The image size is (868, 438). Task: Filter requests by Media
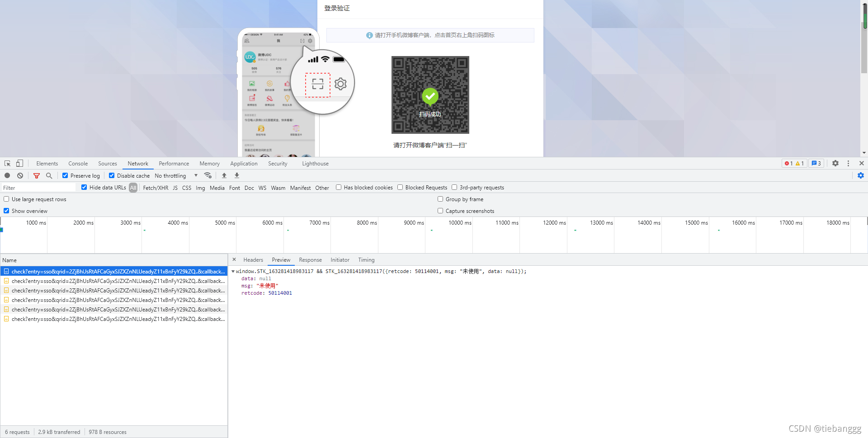pyautogui.click(x=217, y=188)
